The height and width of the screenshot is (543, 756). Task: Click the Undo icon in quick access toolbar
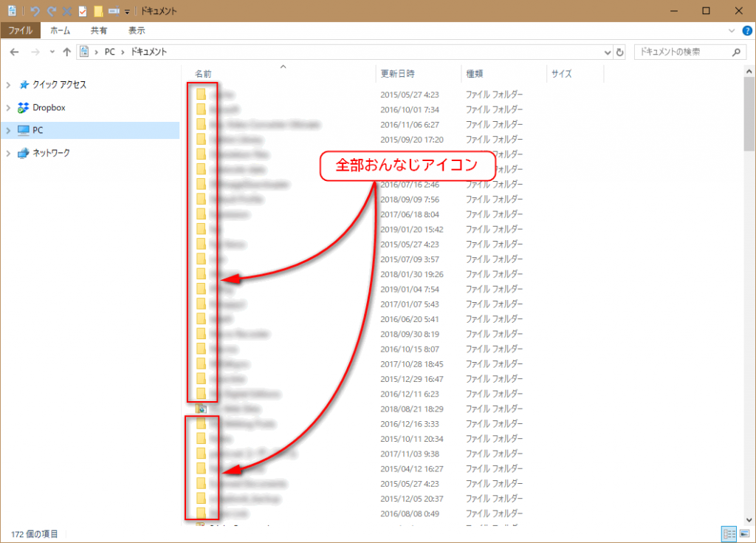[x=35, y=11]
